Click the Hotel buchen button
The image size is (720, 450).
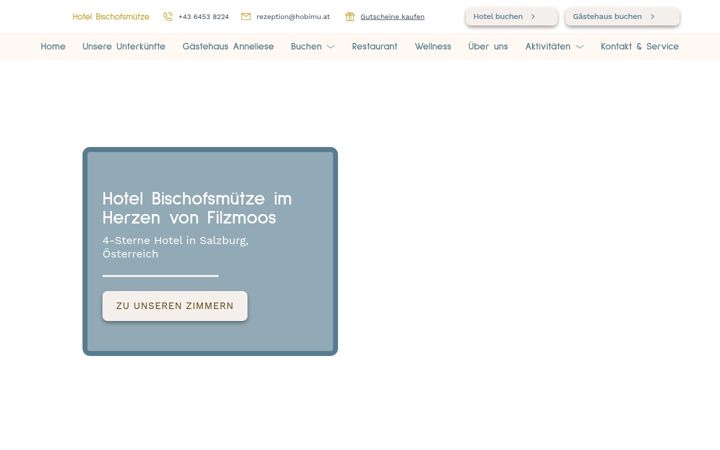coord(512,17)
